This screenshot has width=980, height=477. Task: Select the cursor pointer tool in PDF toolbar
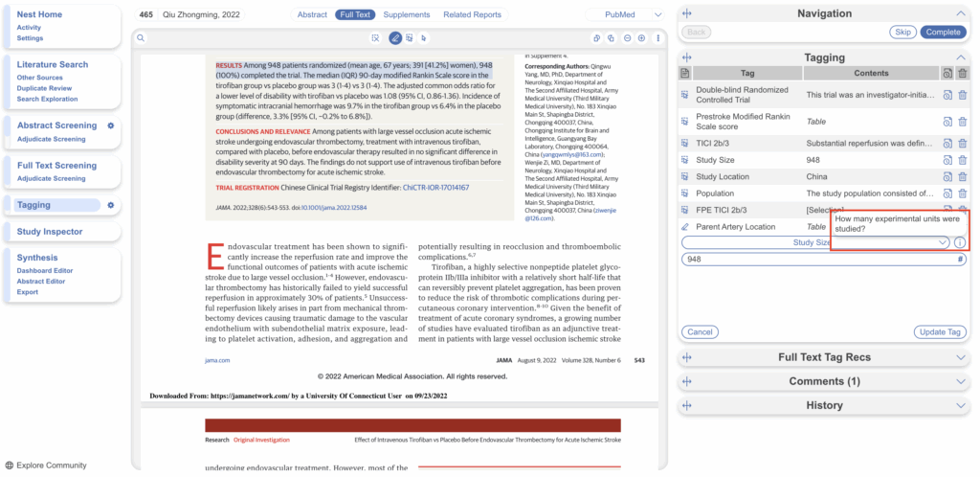pos(423,38)
